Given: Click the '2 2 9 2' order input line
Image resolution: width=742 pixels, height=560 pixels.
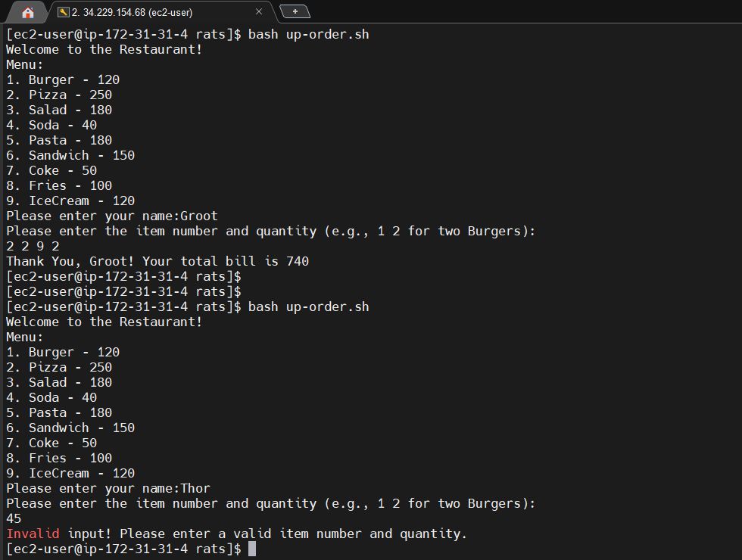Looking at the screenshot, I should click(33, 247).
